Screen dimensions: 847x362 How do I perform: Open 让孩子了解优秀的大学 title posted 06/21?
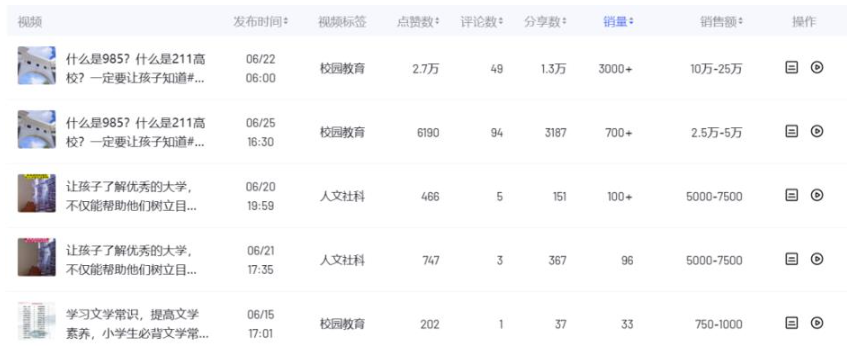coord(131,260)
